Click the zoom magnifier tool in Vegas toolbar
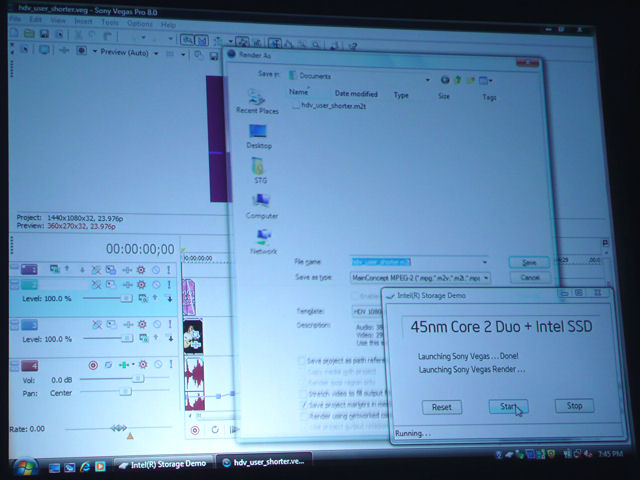Image resolution: width=640 pixels, height=480 pixels. pyautogui.click(x=316, y=45)
